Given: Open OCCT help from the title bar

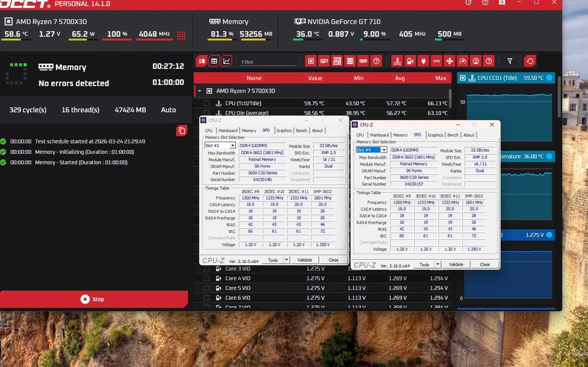Looking at the screenshot, I should tap(485, 2).
